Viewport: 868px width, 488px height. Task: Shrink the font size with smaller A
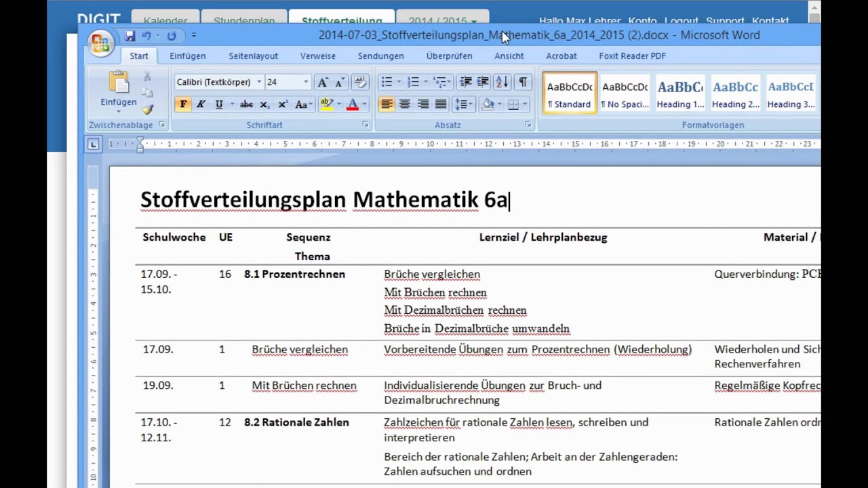tap(340, 82)
